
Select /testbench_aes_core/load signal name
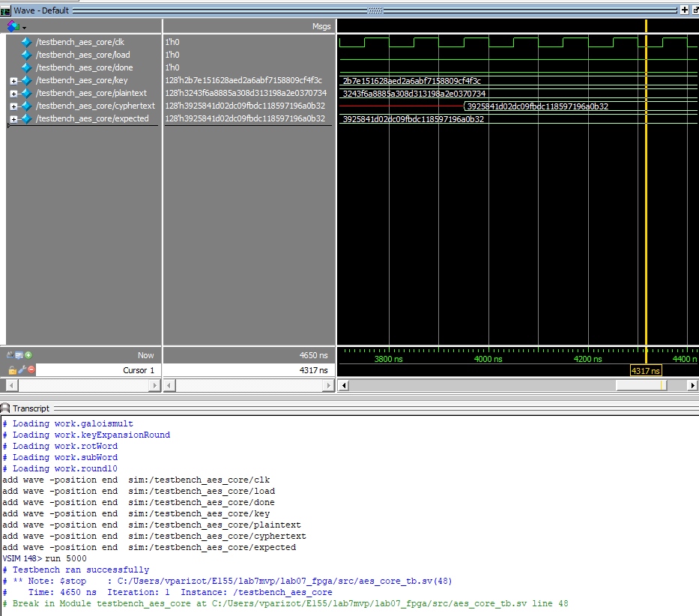[x=83, y=55]
